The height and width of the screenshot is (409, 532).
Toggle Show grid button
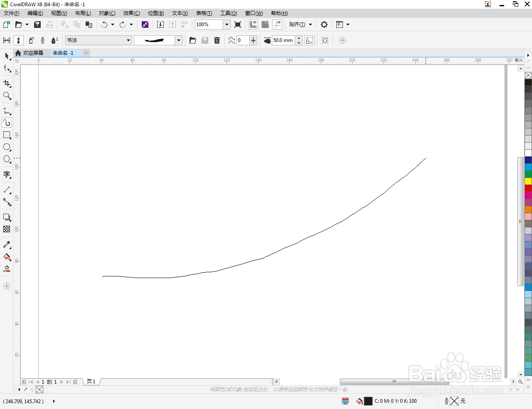pyautogui.click(x=265, y=25)
